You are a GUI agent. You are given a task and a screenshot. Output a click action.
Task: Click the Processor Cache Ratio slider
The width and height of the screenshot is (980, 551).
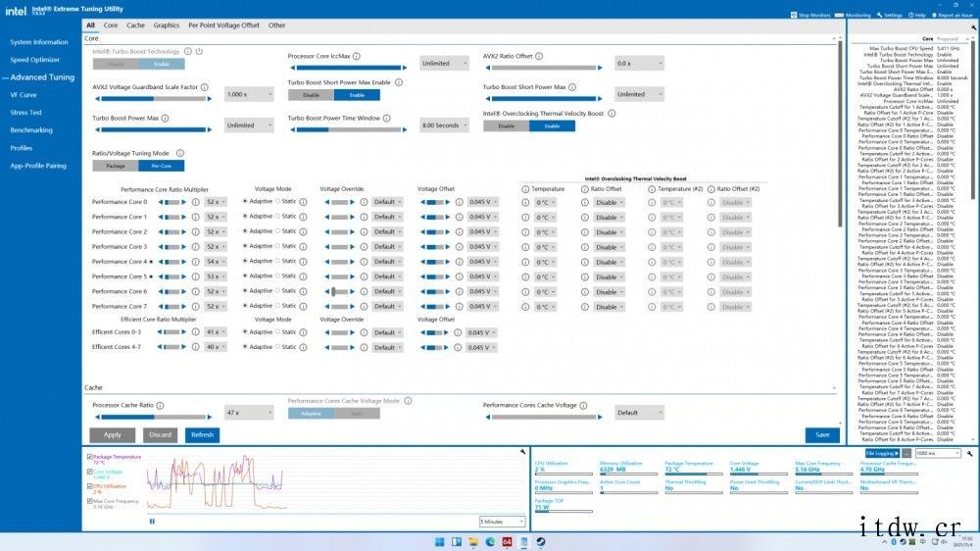(154, 417)
